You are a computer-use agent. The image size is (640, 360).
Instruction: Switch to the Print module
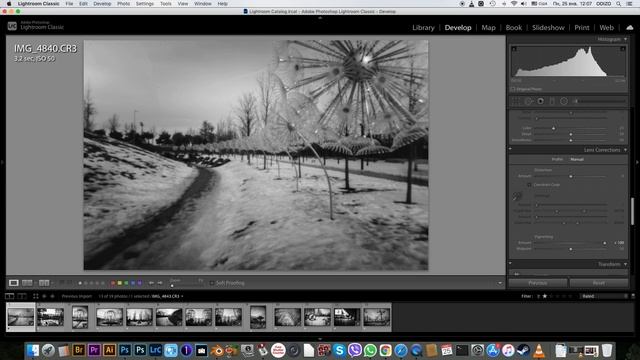tap(582, 28)
